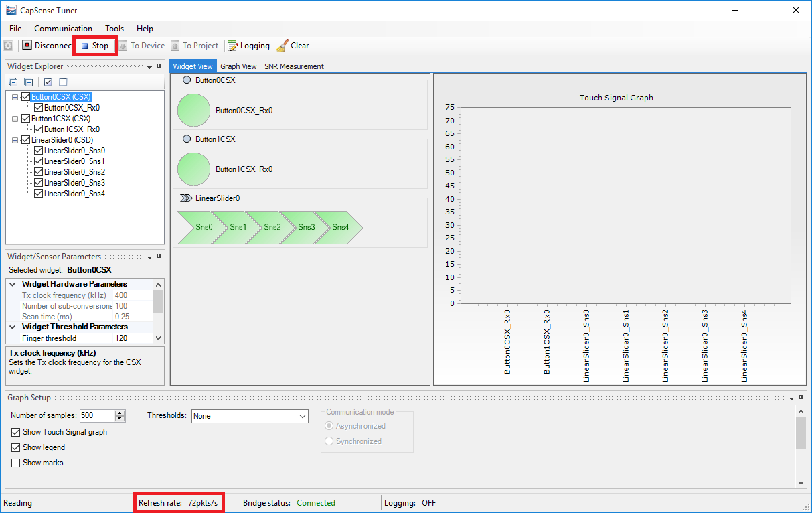
Task: Click the Disconnect toolbar button
Action: 48,46
